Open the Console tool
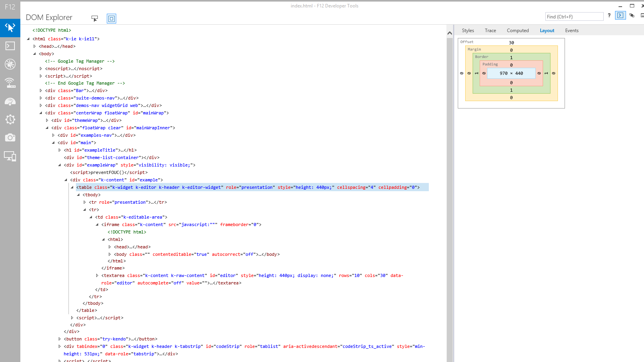 [10, 46]
